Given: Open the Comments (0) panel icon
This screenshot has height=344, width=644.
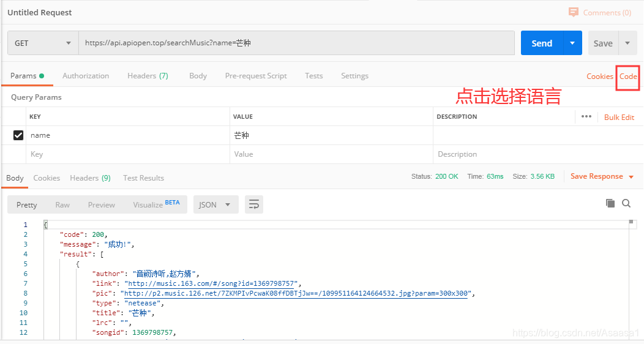Looking at the screenshot, I should coord(574,12).
